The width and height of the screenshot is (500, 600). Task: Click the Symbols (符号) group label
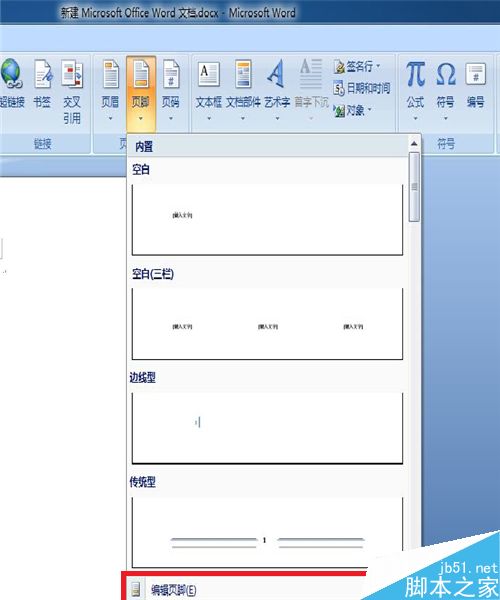point(446,144)
